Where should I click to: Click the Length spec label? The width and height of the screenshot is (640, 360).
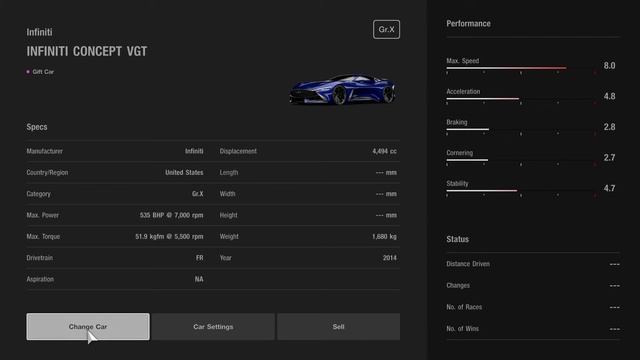click(229, 173)
